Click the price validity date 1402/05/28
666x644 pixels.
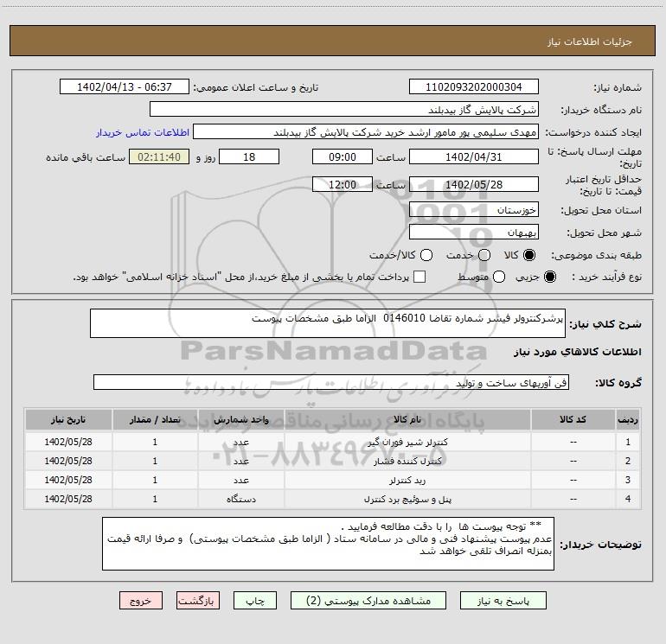point(474,185)
